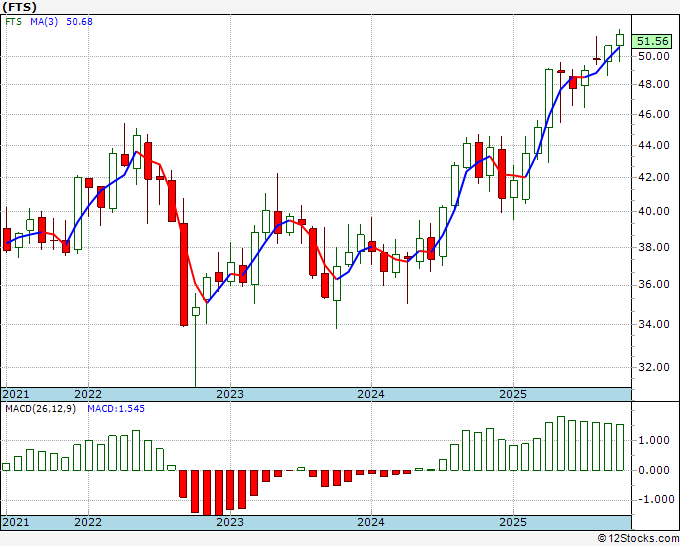680x546 pixels.
Task: Click the 50.00 price axis label
Action: (x=654, y=56)
